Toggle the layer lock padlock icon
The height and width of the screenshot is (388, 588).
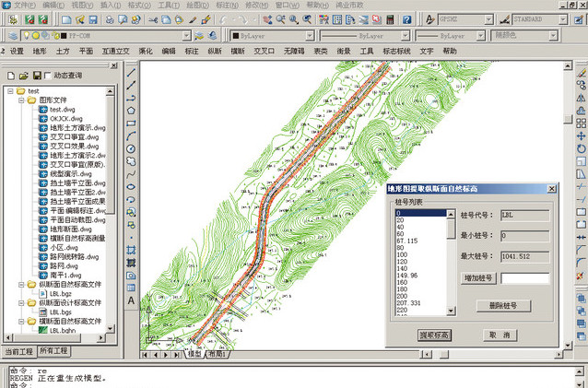(55, 36)
